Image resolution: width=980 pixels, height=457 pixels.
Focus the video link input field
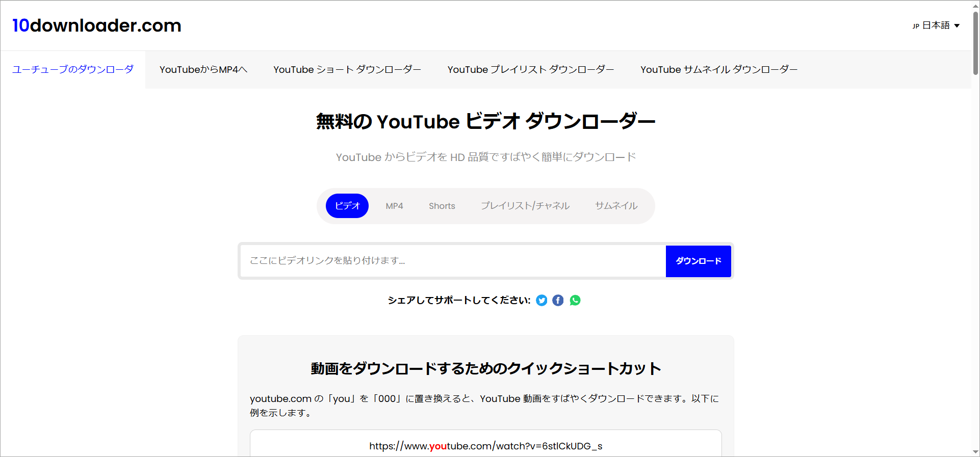coord(453,261)
